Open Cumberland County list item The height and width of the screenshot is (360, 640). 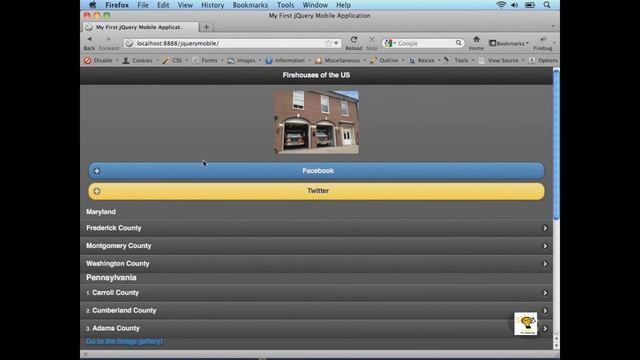[x=316, y=311]
